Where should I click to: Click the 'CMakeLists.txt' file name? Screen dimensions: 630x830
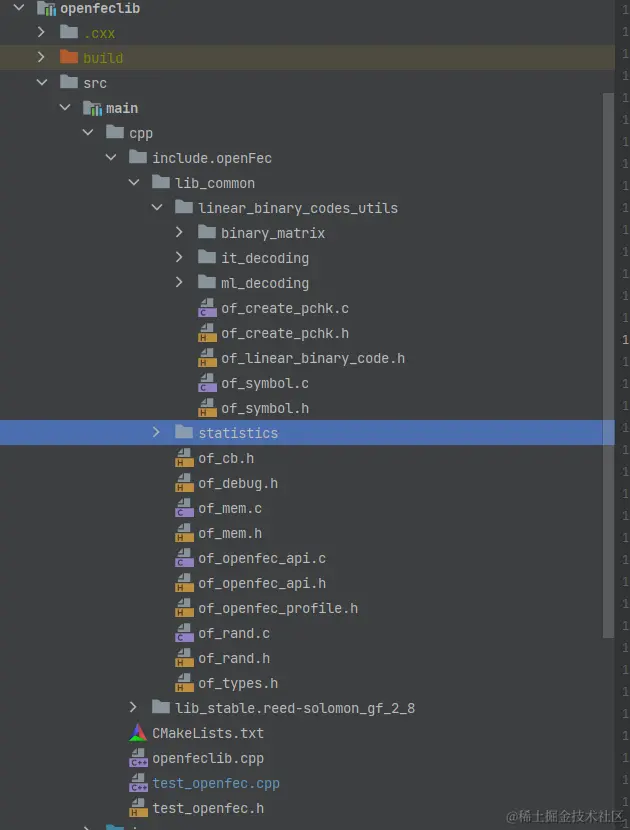208,733
